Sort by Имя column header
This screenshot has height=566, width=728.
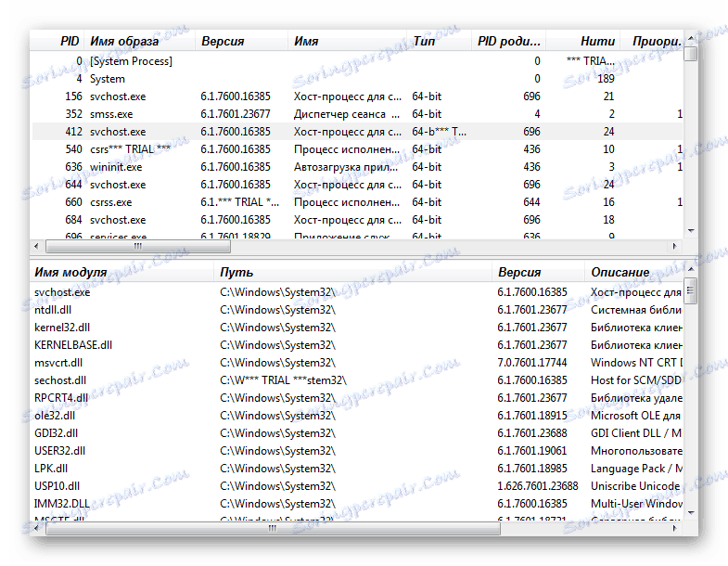pyautogui.click(x=347, y=41)
